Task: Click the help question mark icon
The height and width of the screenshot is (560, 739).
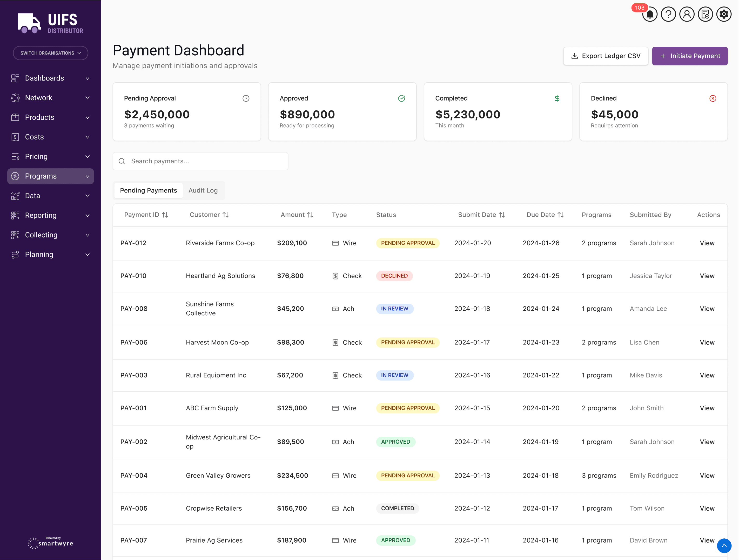Action: coord(669,14)
